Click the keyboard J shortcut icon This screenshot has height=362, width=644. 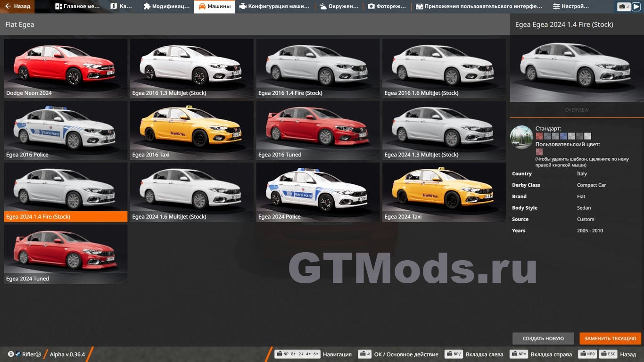point(624,7)
